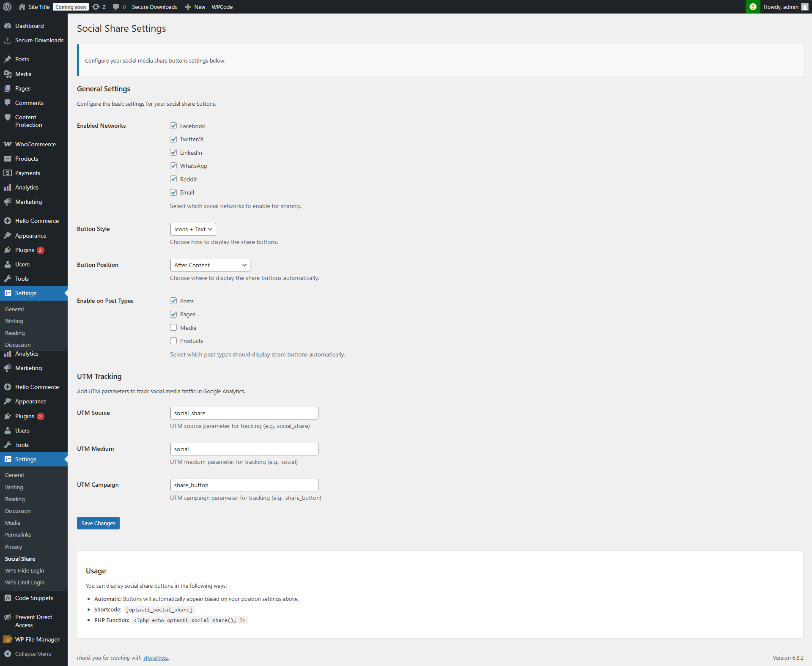Follow the WordPress footer link
The height and width of the screenshot is (666, 812).
156,658
